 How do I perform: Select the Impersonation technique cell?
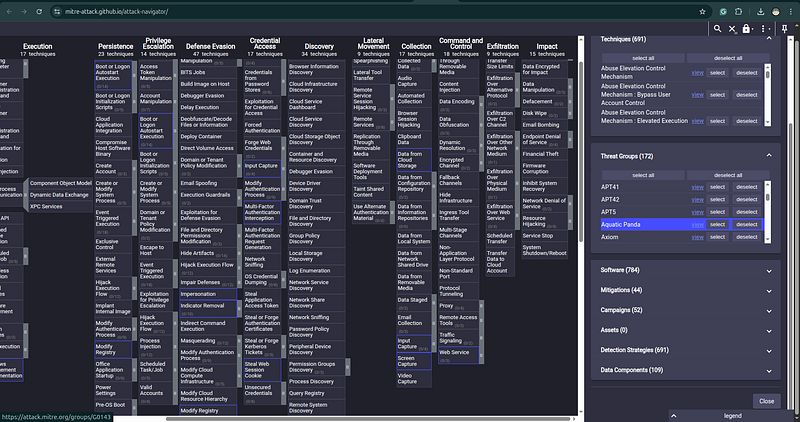pos(208,294)
